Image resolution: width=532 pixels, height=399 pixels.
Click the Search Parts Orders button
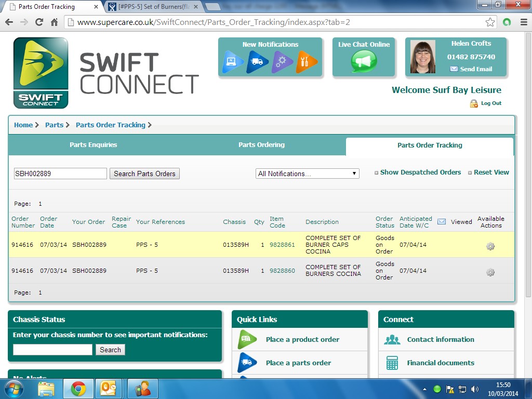click(144, 174)
